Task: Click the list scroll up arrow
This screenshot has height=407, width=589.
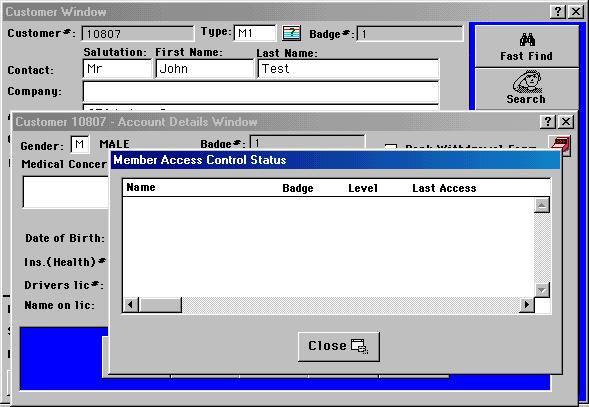Action: (542, 205)
